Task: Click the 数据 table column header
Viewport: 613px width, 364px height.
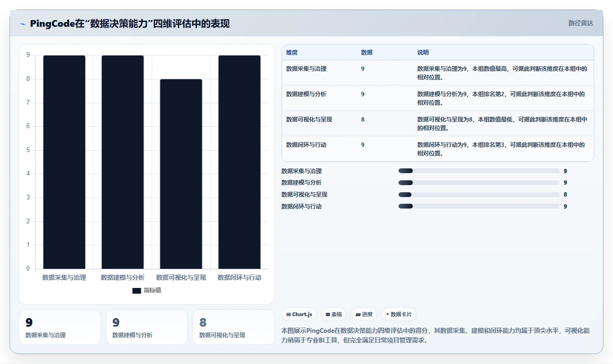Action: pyautogui.click(x=367, y=53)
